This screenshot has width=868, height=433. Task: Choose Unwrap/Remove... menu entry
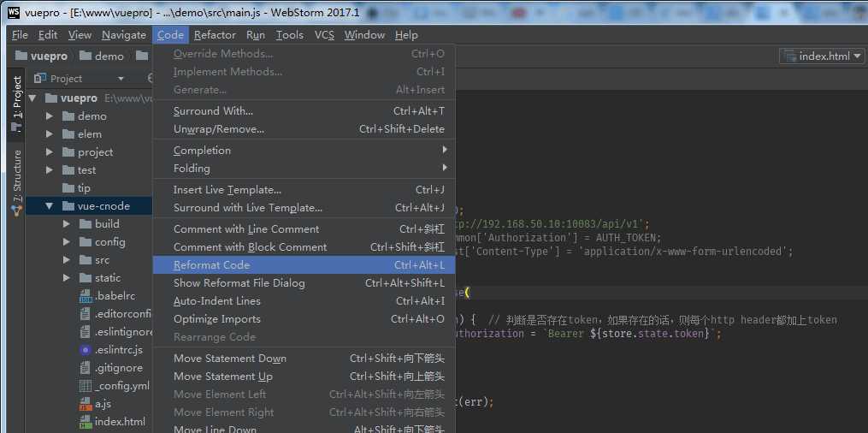304,129
